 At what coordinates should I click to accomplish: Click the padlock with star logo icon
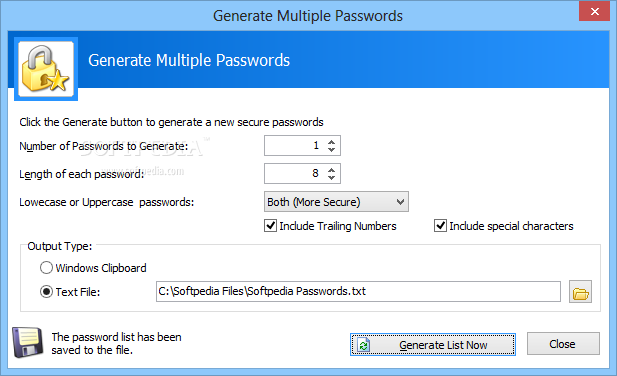pyautogui.click(x=46, y=69)
